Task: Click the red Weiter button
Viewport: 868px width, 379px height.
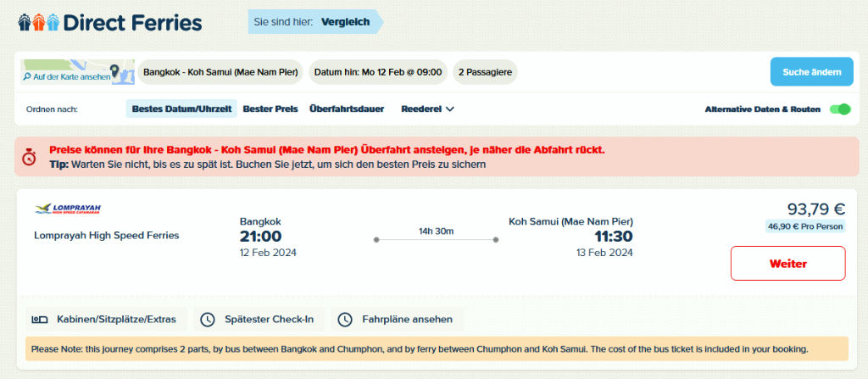Action: coord(787,263)
